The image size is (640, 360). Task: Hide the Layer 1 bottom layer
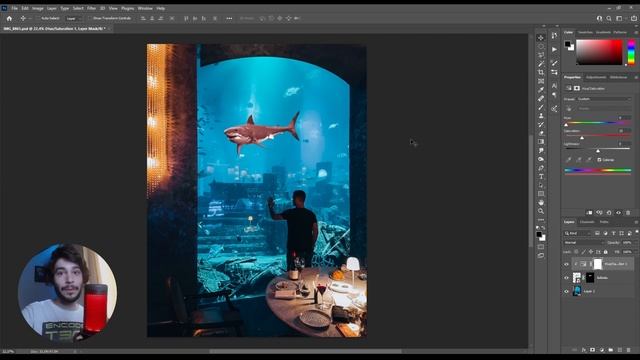coord(566,291)
